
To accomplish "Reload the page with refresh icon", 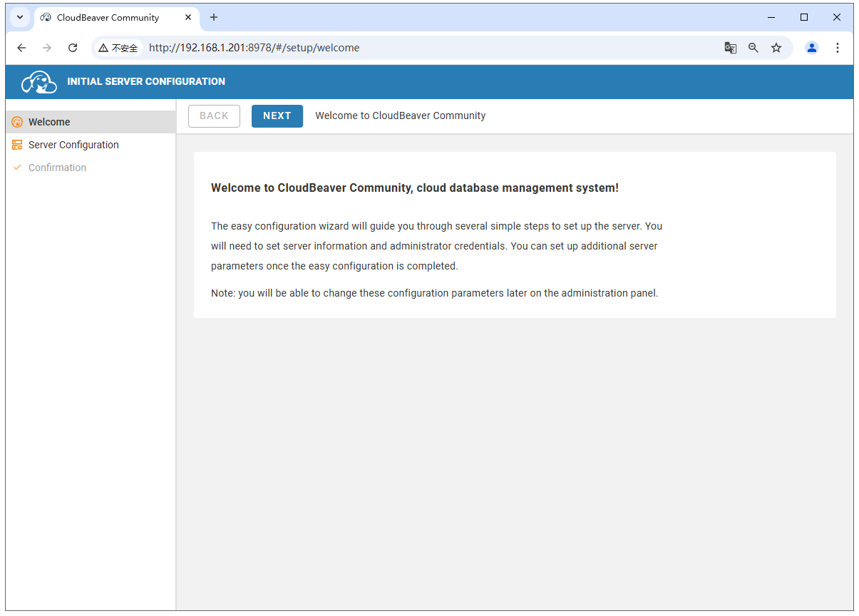I will pos(73,48).
